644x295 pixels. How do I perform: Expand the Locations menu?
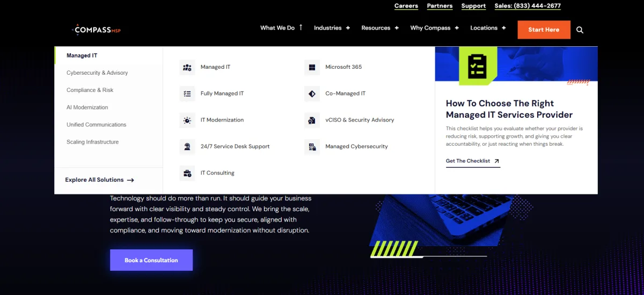(x=503, y=28)
